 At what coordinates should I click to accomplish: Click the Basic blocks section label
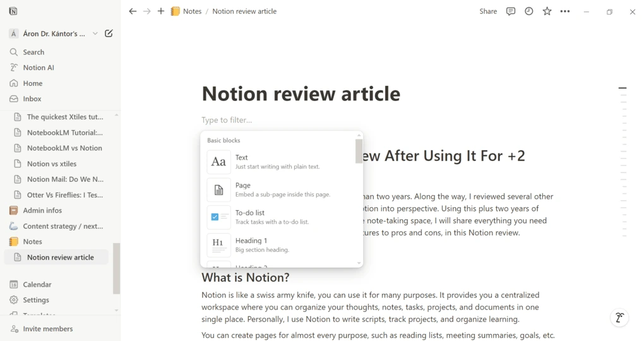(x=224, y=141)
